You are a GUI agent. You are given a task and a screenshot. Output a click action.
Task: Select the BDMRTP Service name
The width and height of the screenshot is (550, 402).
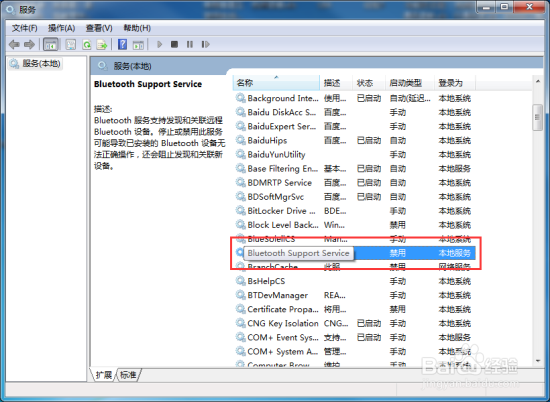click(280, 182)
